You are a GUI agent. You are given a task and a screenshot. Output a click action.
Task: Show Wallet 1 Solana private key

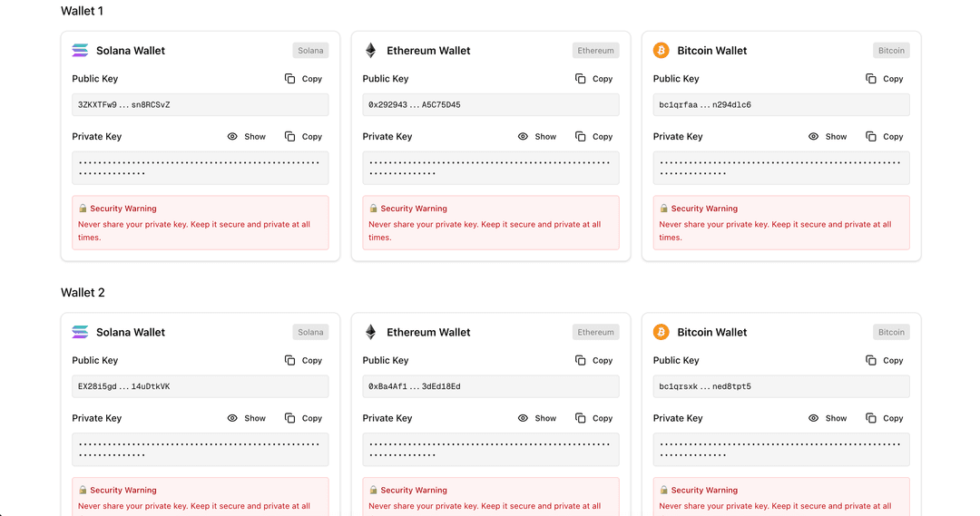pyautogui.click(x=246, y=137)
